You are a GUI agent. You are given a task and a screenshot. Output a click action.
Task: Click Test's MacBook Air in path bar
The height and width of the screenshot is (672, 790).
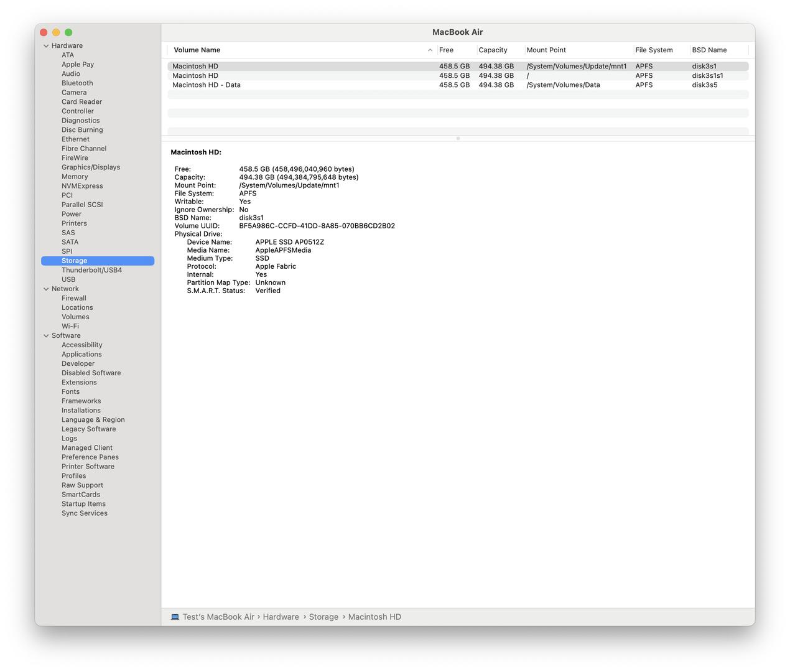[218, 617]
